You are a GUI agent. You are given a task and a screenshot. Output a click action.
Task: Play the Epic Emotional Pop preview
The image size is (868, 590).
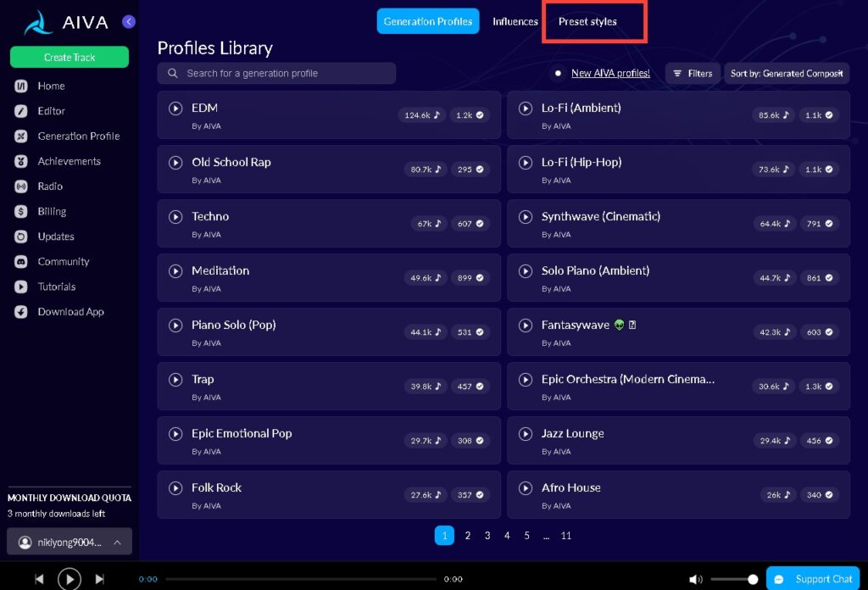(175, 434)
